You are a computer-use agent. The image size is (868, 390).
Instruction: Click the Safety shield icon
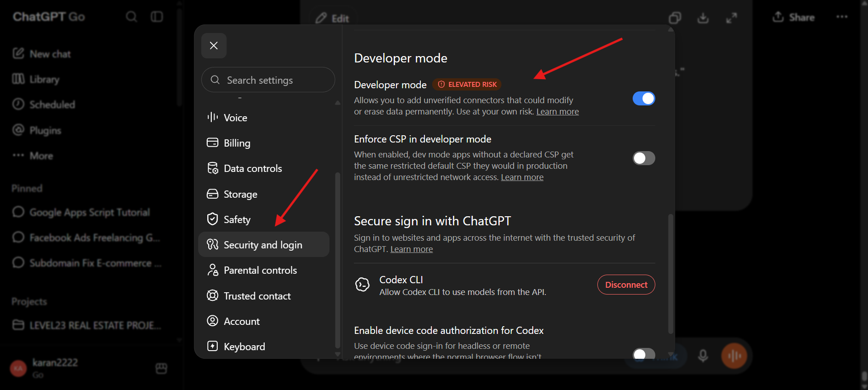(212, 219)
